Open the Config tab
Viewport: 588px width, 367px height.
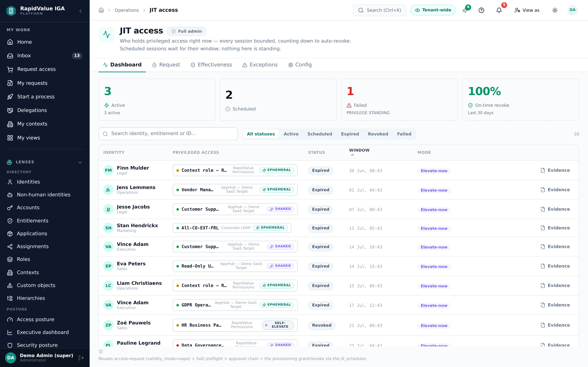300,65
